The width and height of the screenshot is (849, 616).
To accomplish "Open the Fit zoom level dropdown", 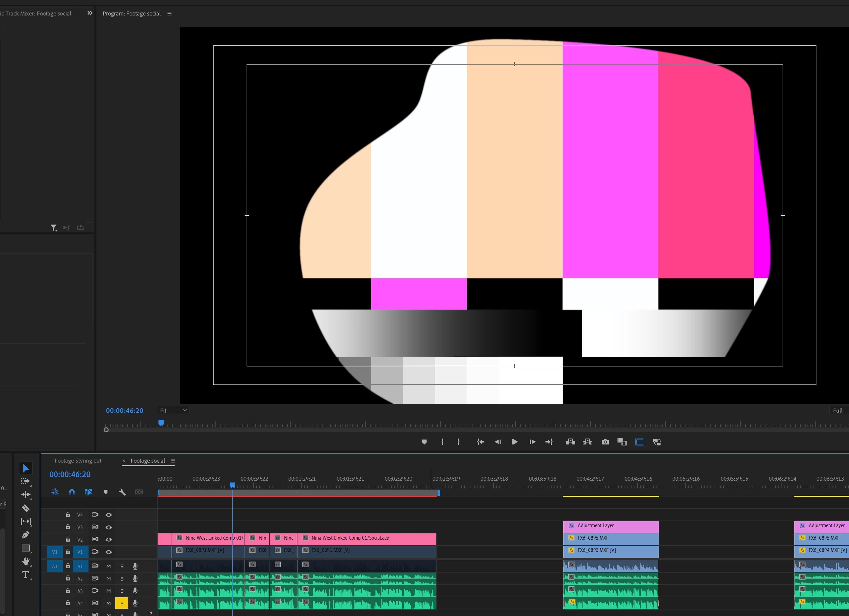I will click(173, 411).
